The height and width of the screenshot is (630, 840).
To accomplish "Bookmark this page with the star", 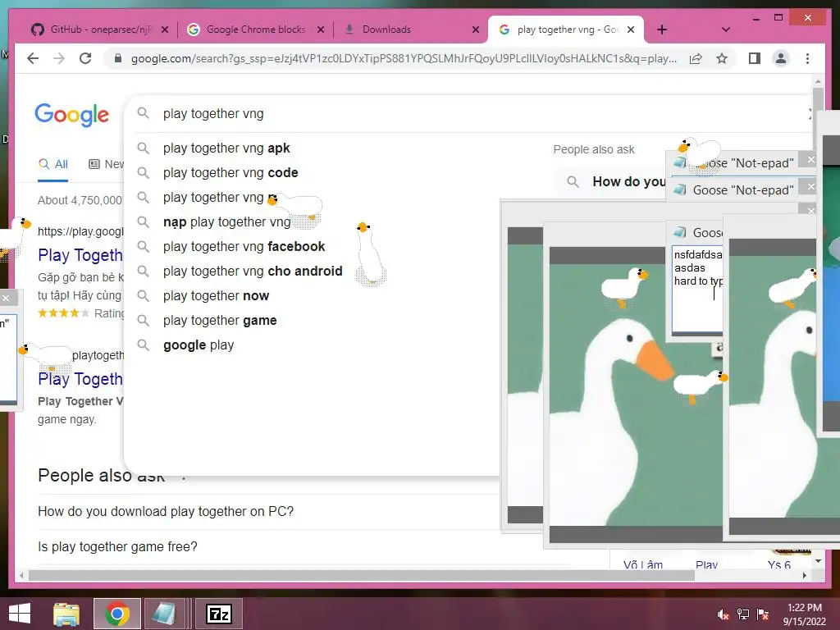I will [x=722, y=58].
